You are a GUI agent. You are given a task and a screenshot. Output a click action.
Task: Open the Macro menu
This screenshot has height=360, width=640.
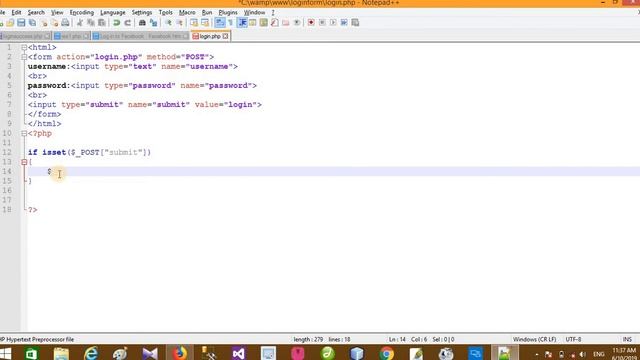coord(187,13)
